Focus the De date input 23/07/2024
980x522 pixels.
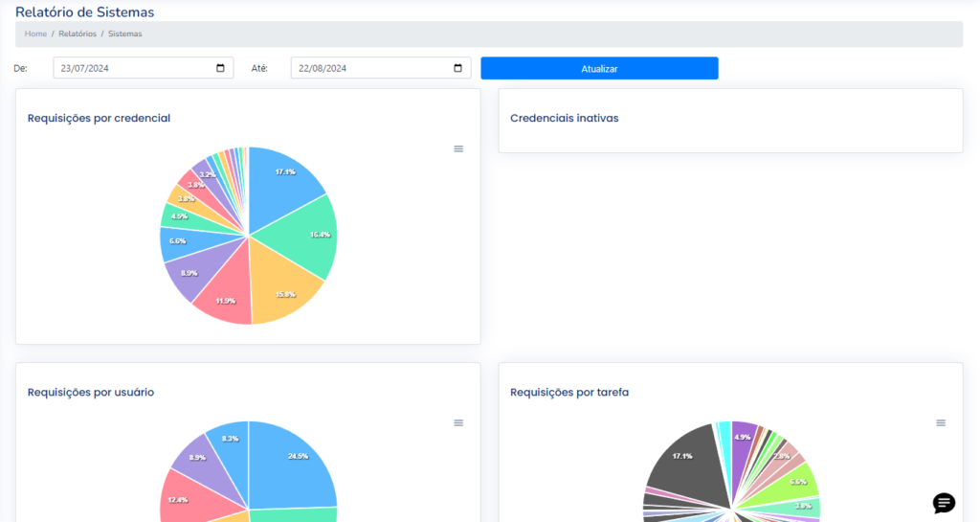(144, 68)
